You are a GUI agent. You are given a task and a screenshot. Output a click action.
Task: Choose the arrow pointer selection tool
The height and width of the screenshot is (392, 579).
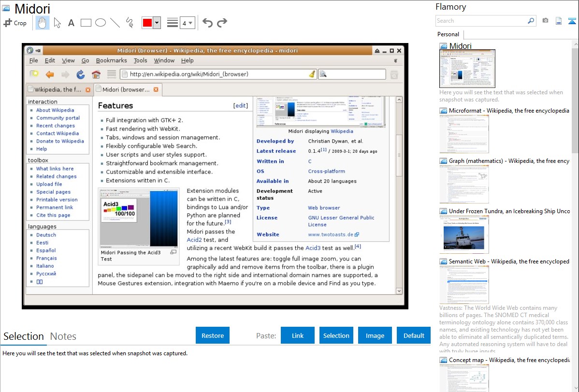pyautogui.click(x=57, y=23)
